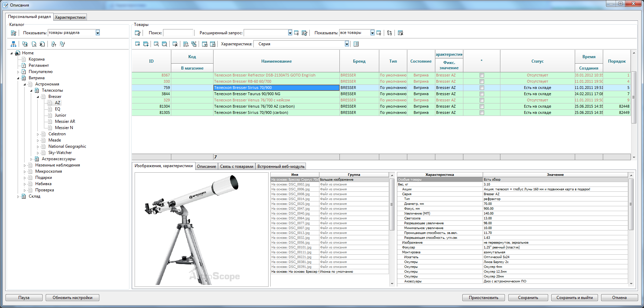Screen dimensions: 644x308
Task: Click the Сохранить button
Action: [528, 298]
